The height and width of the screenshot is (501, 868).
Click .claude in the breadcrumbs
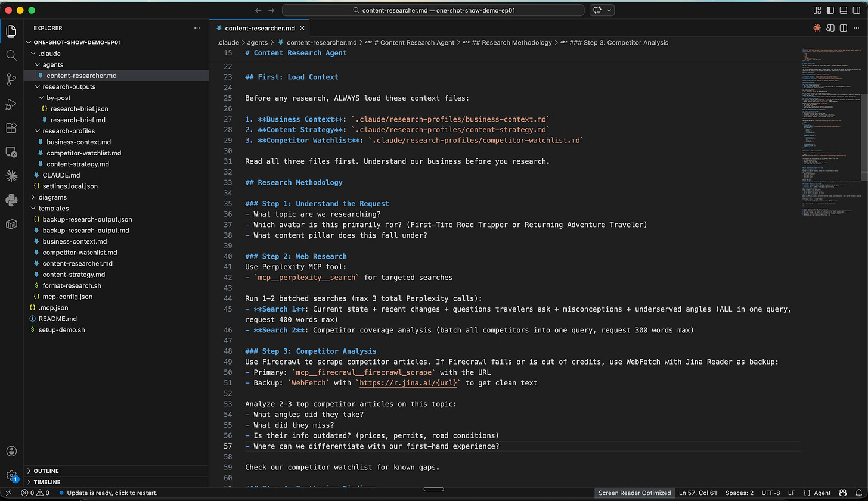click(228, 42)
